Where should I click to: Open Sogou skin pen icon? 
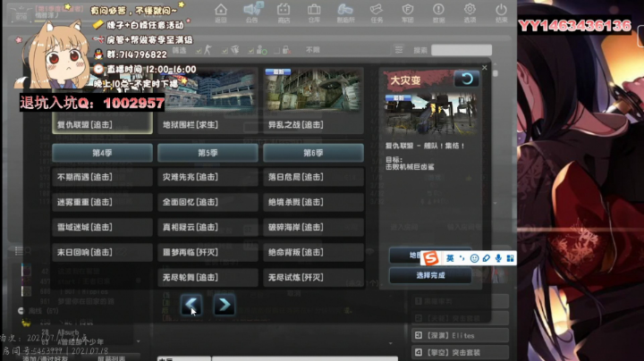tap(486, 258)
